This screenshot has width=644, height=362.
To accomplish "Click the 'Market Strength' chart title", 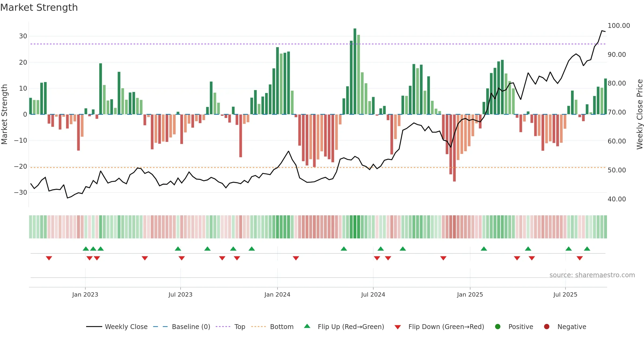I will (x=39, y=8).
